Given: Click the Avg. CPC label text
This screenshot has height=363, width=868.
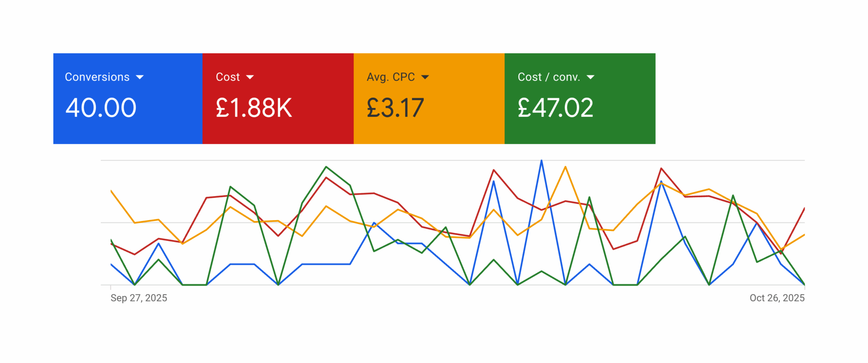Looking at the screenshot, I should pyautogui.click(x=390, y=77).
